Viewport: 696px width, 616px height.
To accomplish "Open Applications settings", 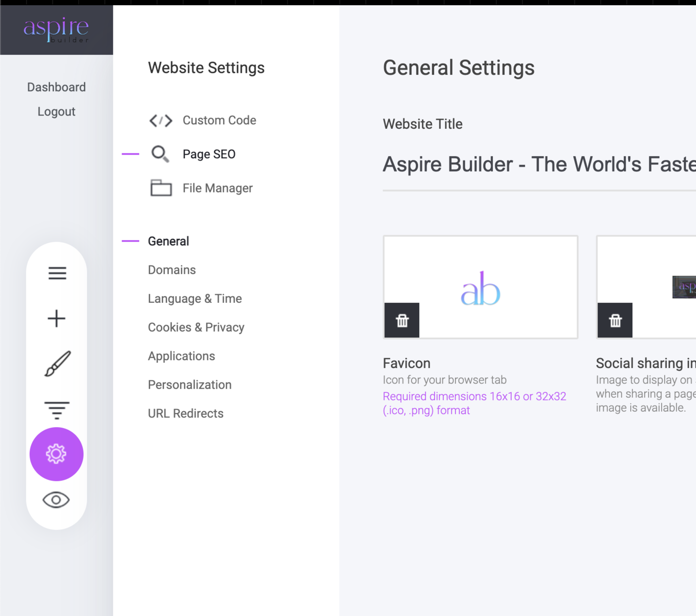I will pyautogui.click(x=181, y=356).
